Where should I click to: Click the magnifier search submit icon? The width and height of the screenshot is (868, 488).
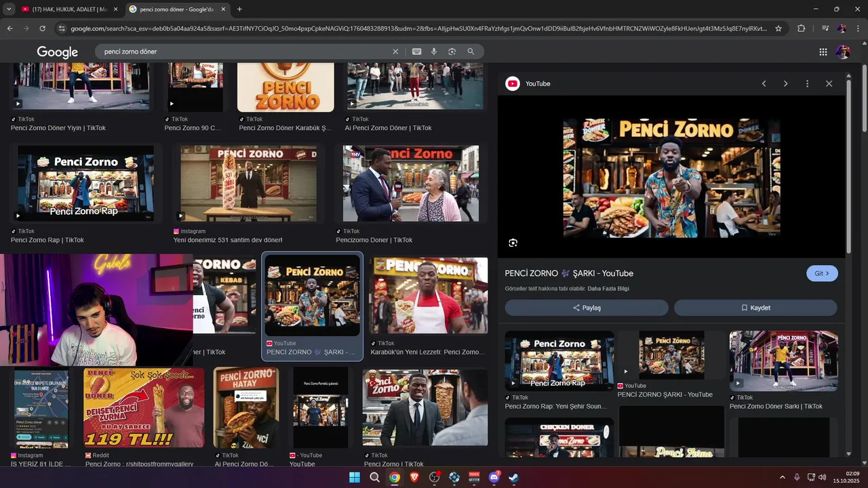click(x=471, y=52)
